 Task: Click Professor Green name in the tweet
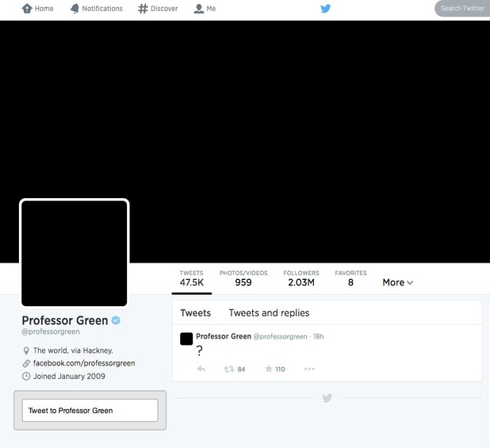pyautogui.click(x=224, y=336)
